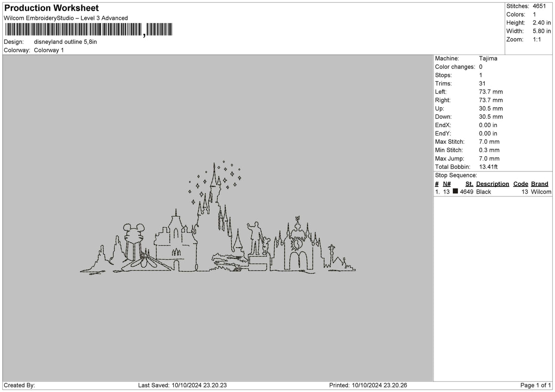Click the 'Printed: 10/10/2024 23.20.26' footer text

click(368, 385)
